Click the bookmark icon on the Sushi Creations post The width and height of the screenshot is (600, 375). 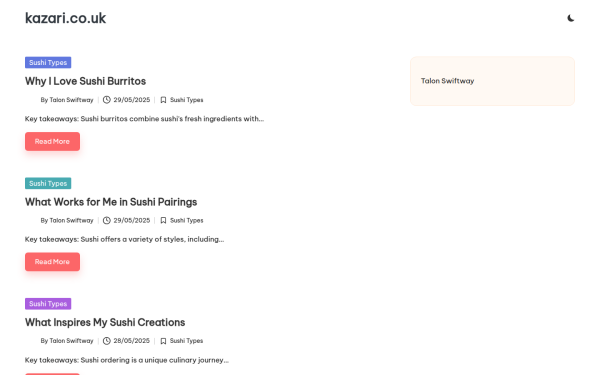(x=163, y=341)
